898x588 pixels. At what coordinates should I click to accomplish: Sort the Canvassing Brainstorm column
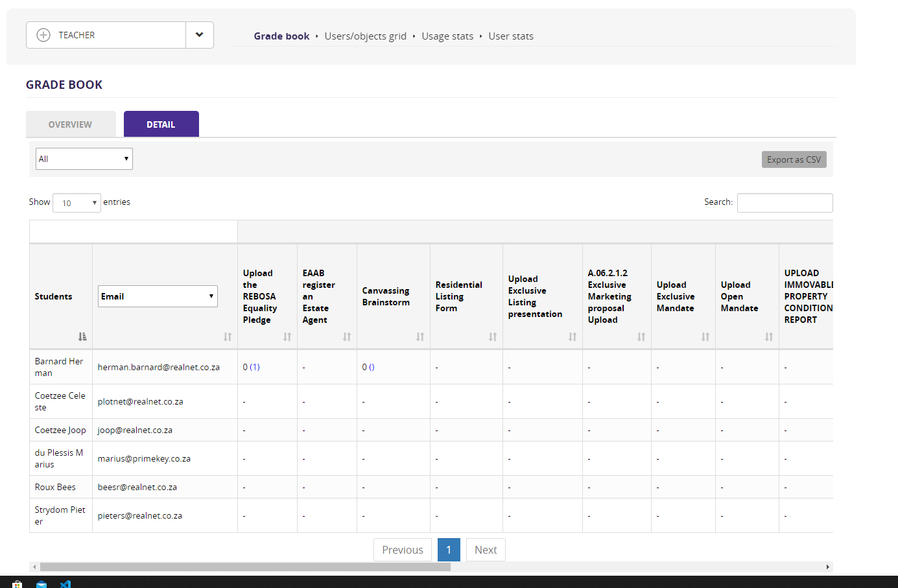click(x=420, y=336)
